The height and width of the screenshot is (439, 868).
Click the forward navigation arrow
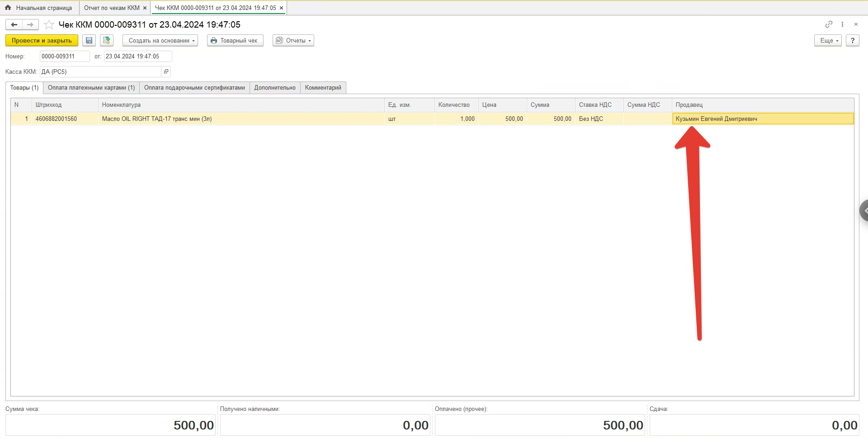30,24
